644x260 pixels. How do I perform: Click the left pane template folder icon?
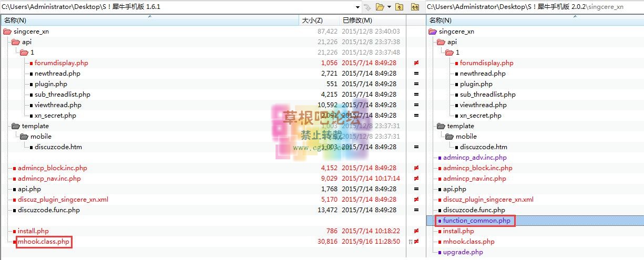15,126
